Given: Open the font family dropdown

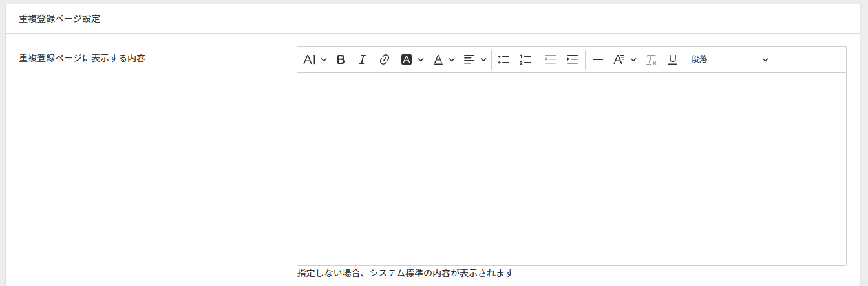Looking at the screenshot, I should tap(624, 59).
